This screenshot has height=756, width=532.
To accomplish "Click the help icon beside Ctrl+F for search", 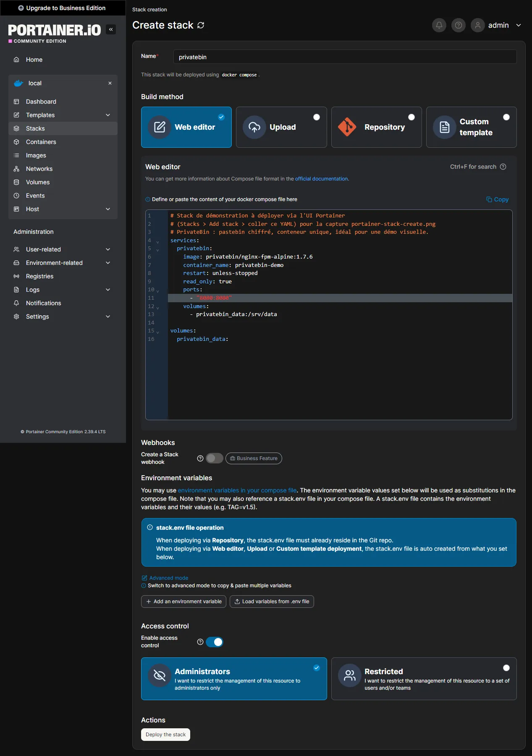I will [x=503, y=167].
